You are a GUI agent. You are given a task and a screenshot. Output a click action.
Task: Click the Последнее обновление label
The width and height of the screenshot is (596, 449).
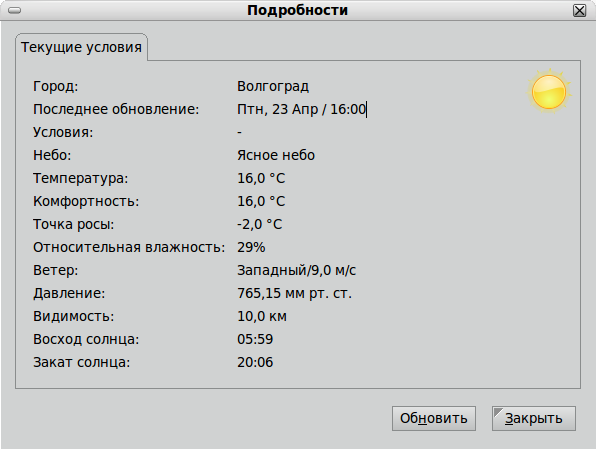tap(116, 109)
